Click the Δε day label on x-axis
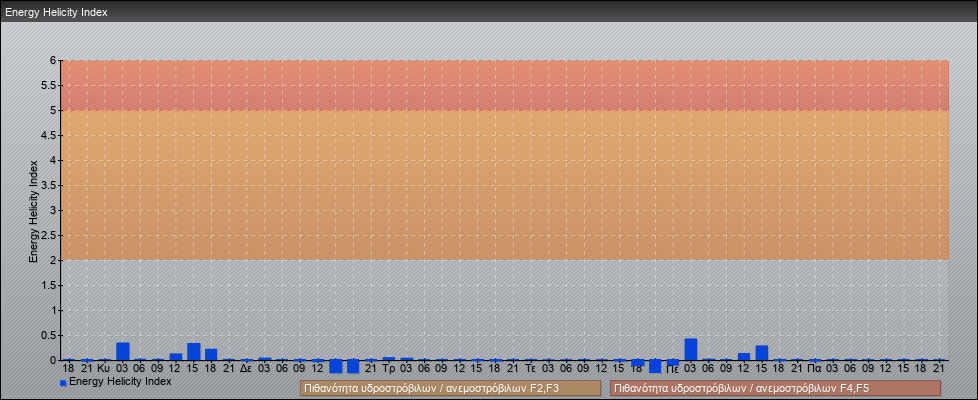The height and width of the screenshot is (400, 978). 246,369
